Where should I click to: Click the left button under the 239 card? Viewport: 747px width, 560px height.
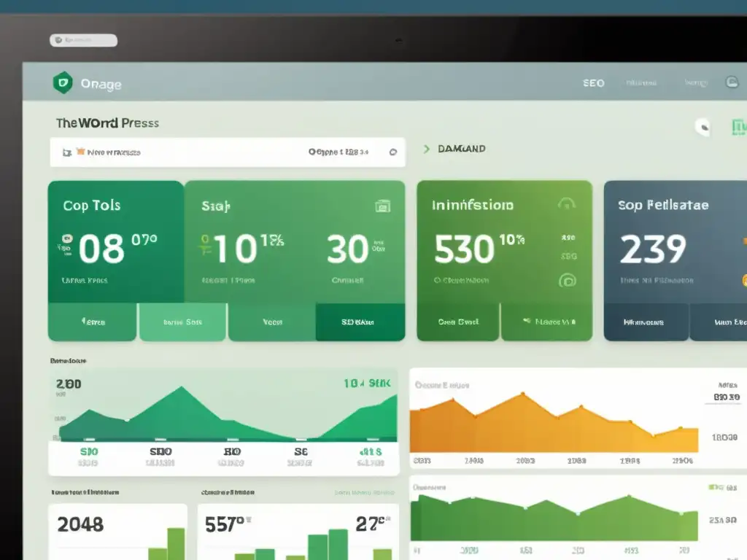(x=646, y=322)
